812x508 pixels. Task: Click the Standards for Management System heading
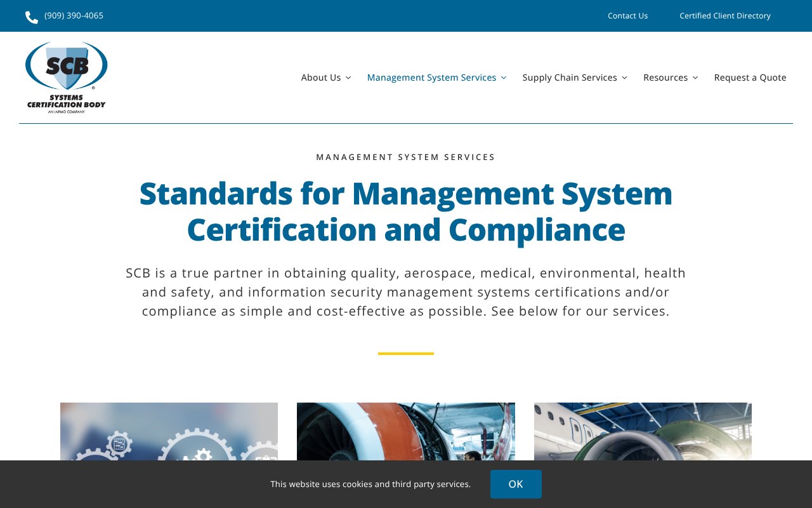[405, 211]
